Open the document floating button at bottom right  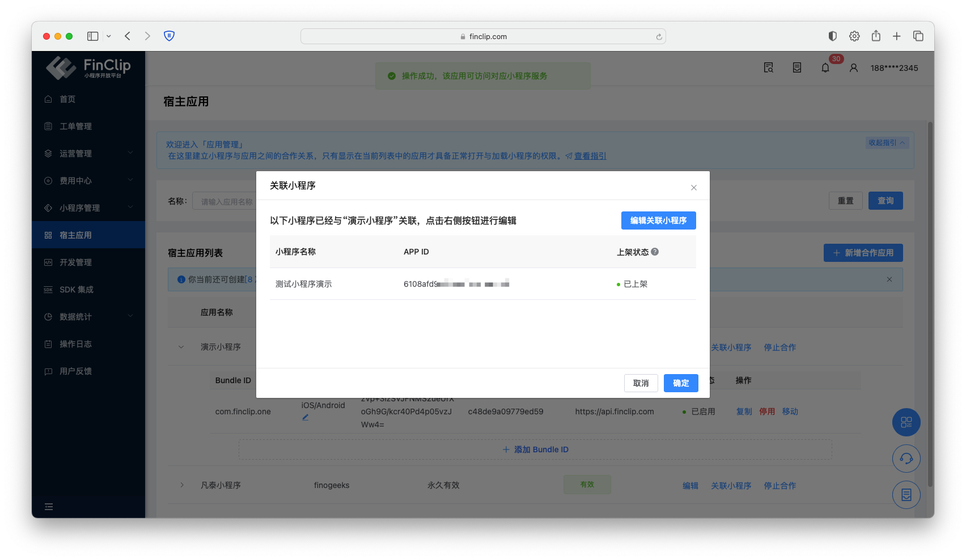point(906,495)
